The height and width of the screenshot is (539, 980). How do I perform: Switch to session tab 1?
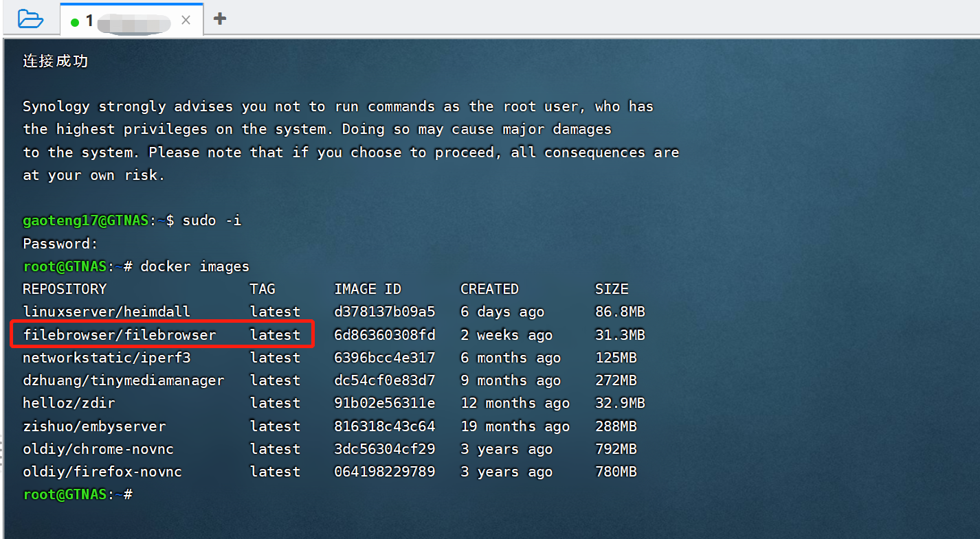tap(124, 21)
